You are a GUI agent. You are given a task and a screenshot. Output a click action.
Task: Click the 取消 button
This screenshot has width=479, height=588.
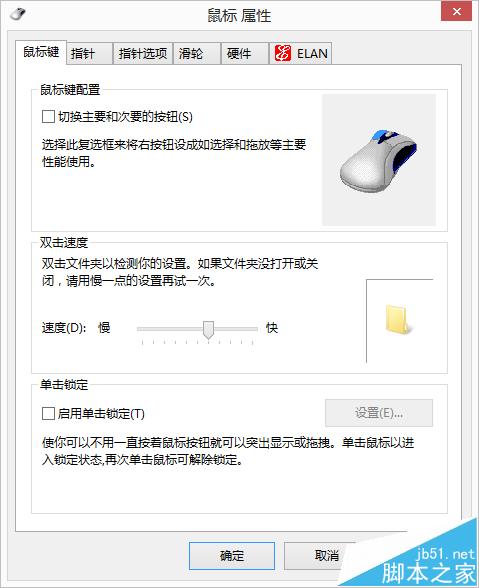[326, 556]
